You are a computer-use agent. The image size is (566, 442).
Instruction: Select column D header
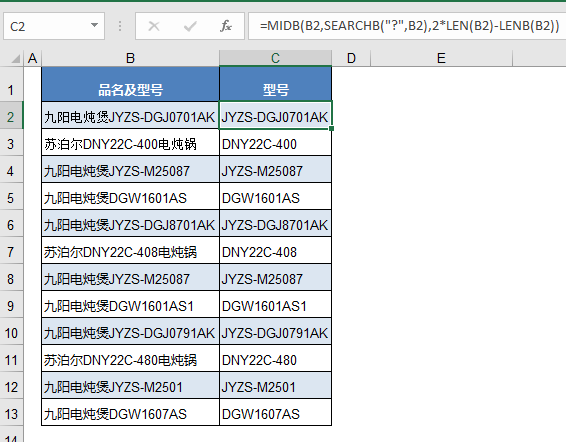click(351, 58)
